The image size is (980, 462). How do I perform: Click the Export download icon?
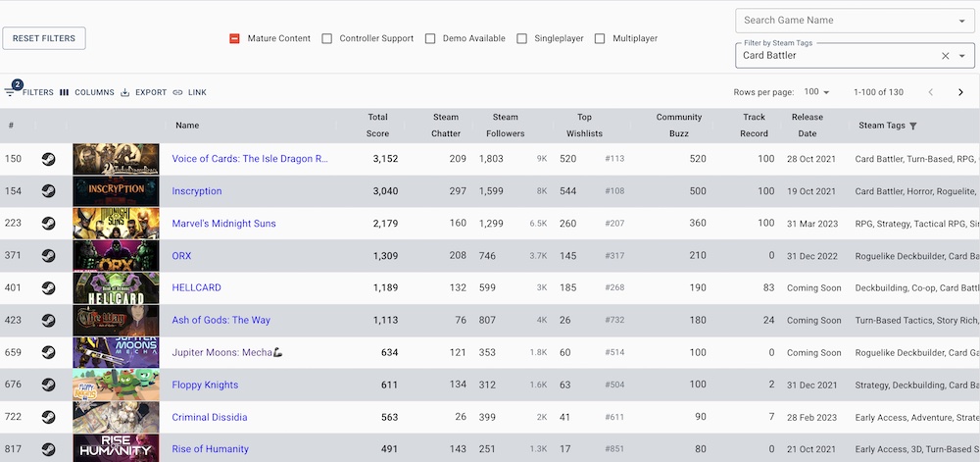point(125,92)
